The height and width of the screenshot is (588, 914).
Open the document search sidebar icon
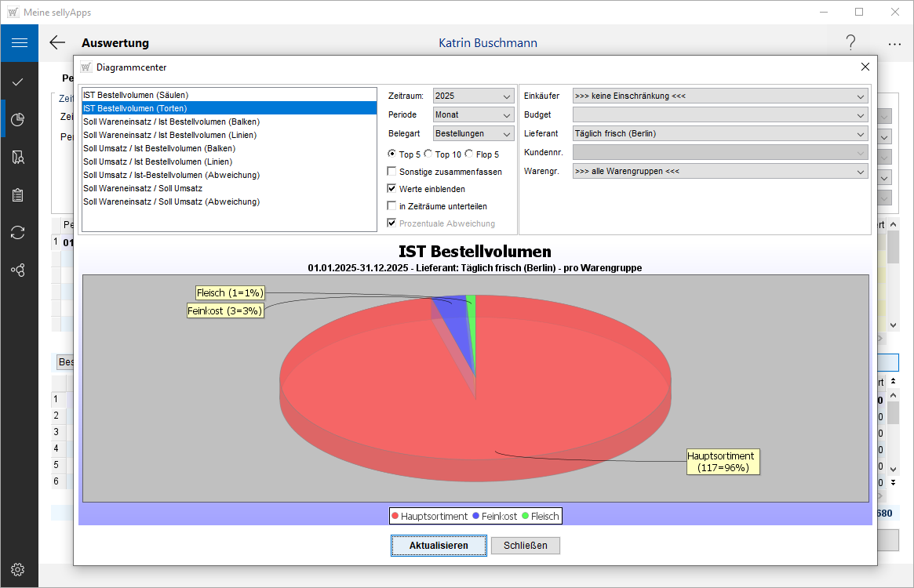coord(19,157)
